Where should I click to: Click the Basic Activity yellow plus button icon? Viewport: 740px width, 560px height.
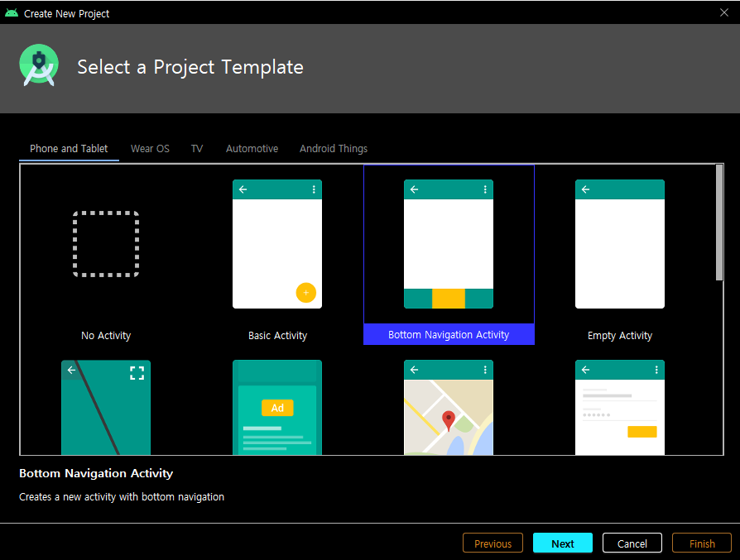(x=305, y=293)
